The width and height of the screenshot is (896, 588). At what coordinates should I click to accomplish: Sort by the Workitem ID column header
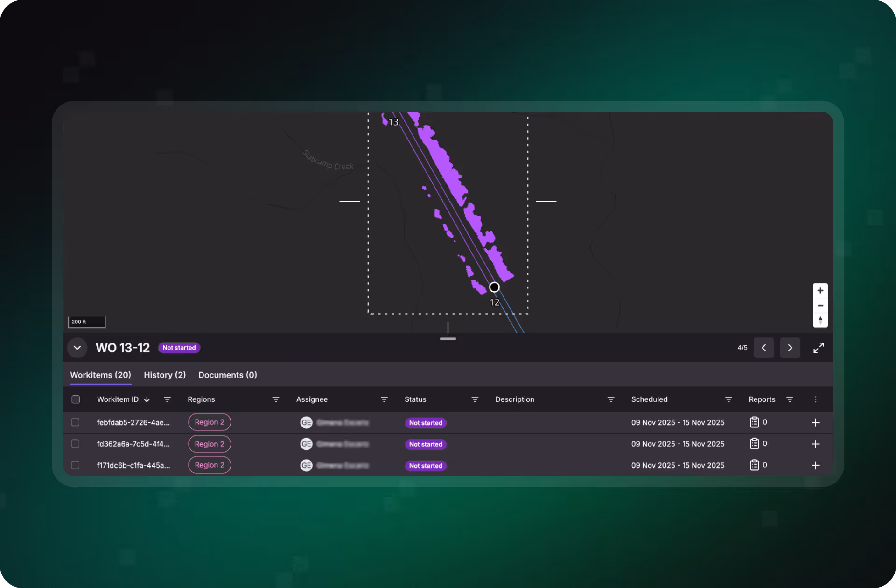[x=118, y=399]
